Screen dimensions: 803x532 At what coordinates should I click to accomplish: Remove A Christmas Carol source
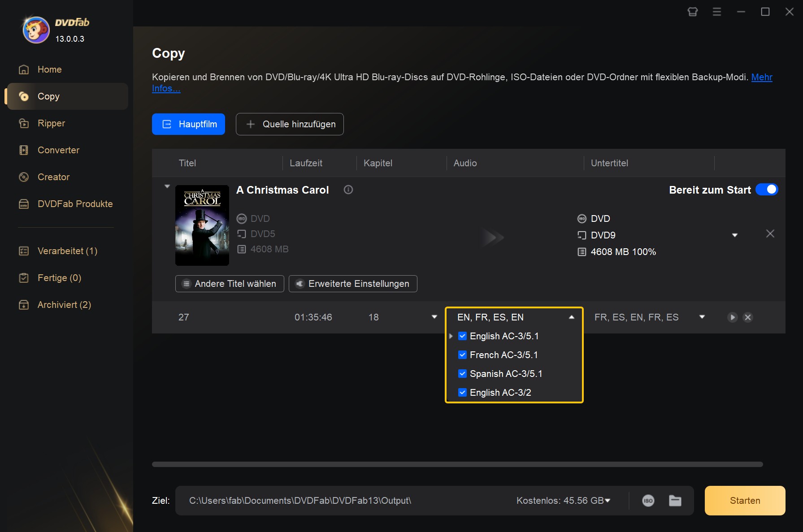[x=770, y=234]
